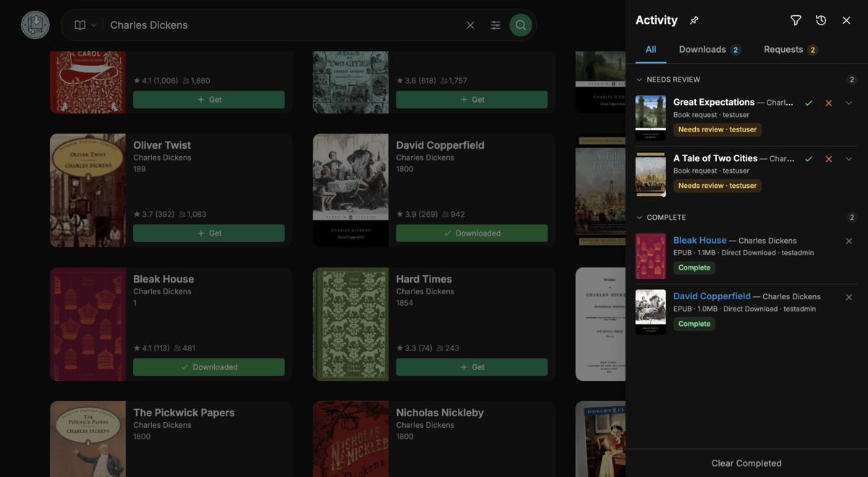Pin the Activity panel
Viewport: 868px width, 477px height.
(694, 20)
